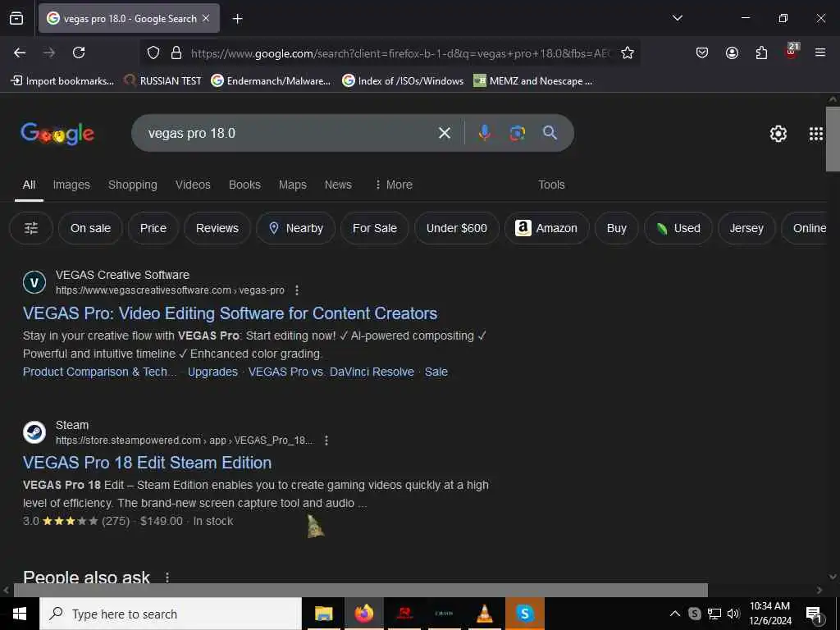Open a new tab with the plus icon
Screen dimensions: 840x630
click(x=237, y=19)
